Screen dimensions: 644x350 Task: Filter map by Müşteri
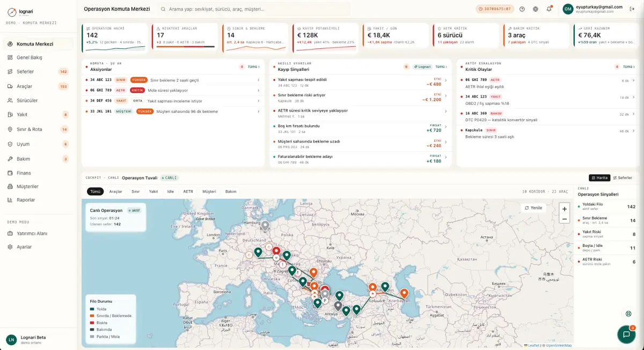[209, 191]
